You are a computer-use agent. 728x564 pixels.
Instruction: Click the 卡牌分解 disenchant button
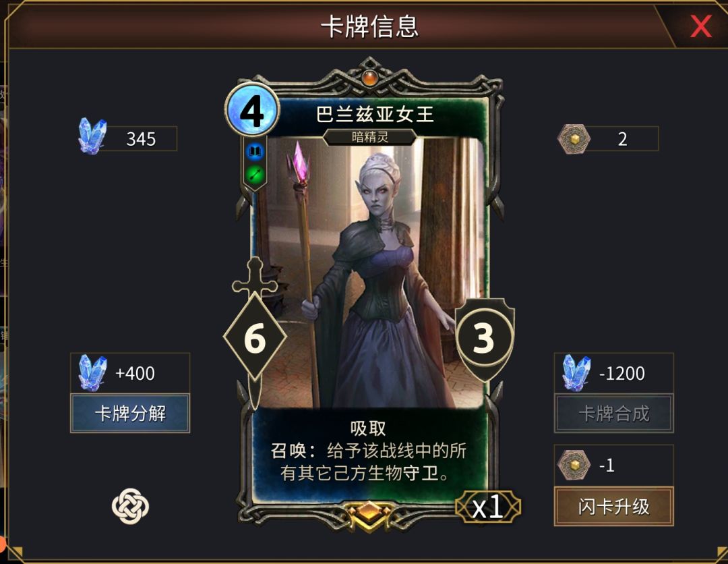(x=130, y=413)
